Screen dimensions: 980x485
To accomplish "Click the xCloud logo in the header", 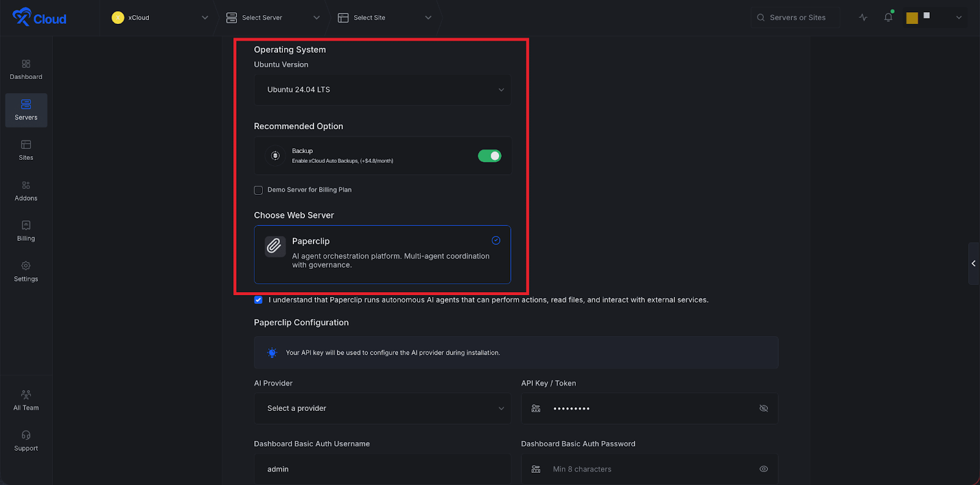I will pyautogui.click(x=39, y=18).
